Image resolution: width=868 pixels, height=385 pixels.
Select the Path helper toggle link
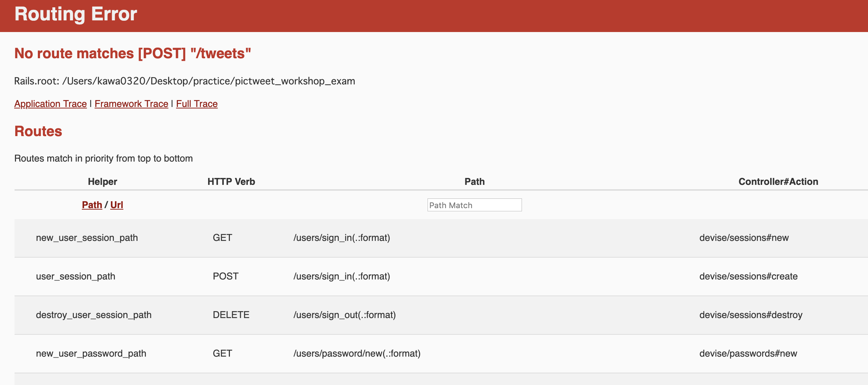click(92, 205)
